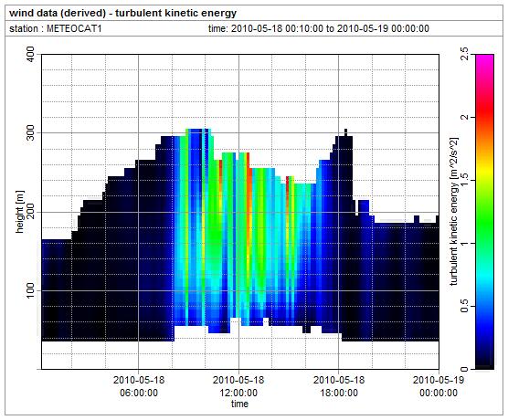Click the colorbar tick label 1

click(x=464, y=243)
